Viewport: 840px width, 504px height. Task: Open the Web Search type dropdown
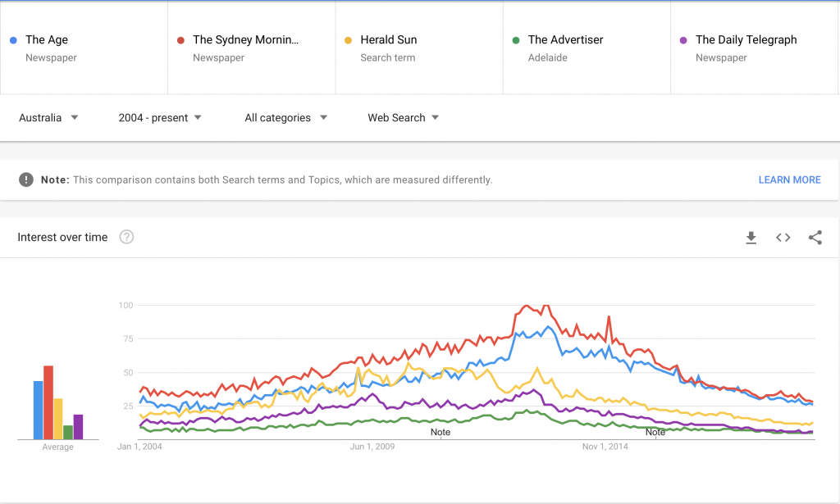(x=403, y=118)
